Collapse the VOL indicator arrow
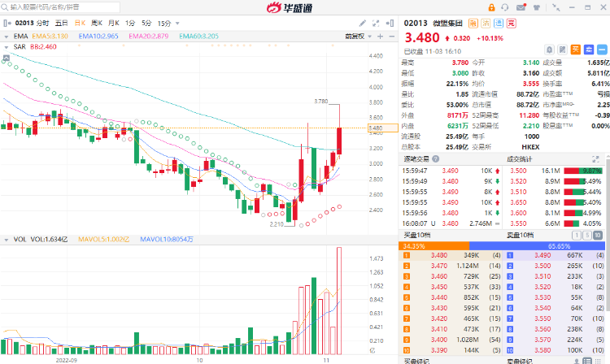The width and height of the screenshot is (610, 364). click(x=7, y=240)
